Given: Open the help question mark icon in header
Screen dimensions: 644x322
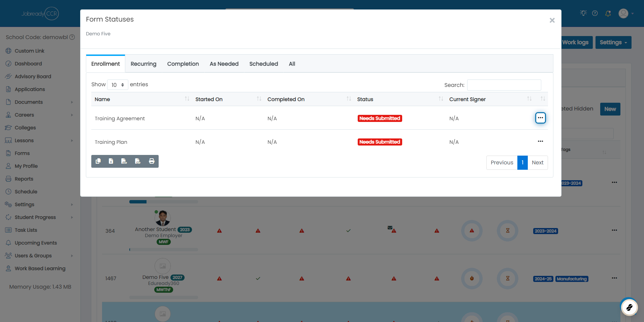Looking at the screenshot, I should coord(595,13).
